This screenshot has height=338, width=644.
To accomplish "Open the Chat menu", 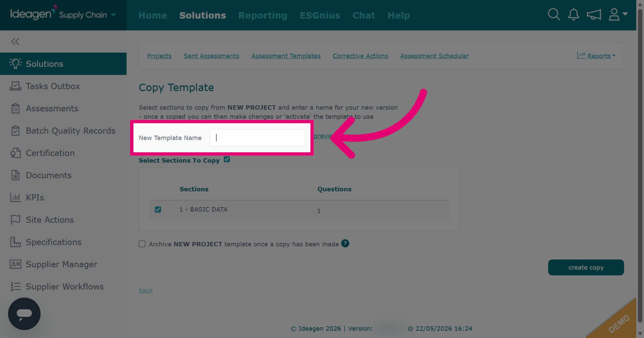I will 364,15.
